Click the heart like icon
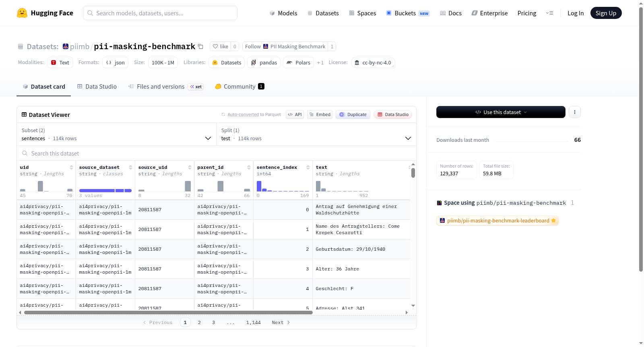This screenshot has width=644, height=347. (215, 46)
